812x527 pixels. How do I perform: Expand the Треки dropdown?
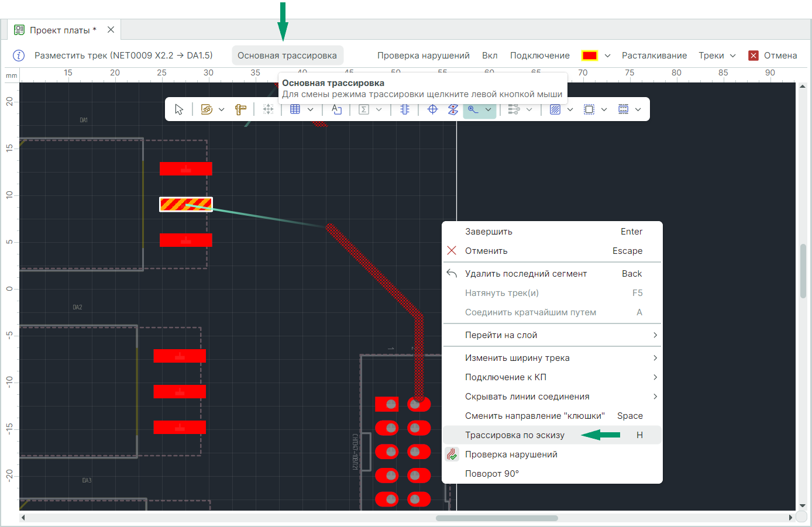[x=717, y=56]
